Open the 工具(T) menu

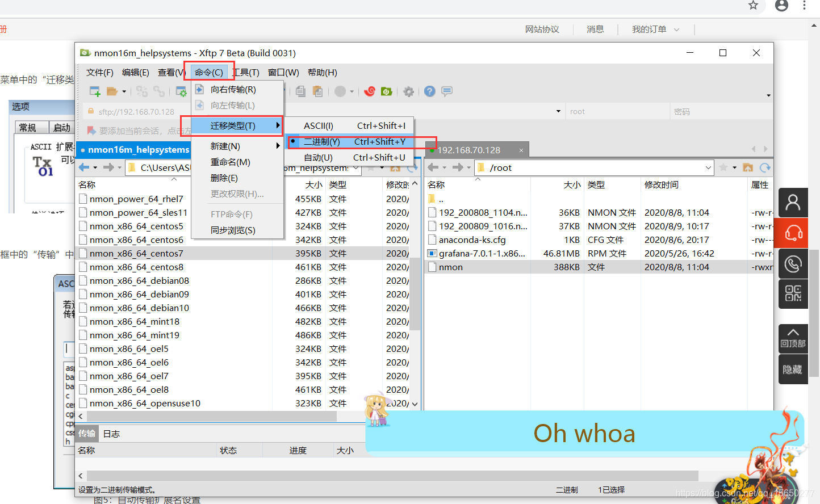(x=246, y=72)
